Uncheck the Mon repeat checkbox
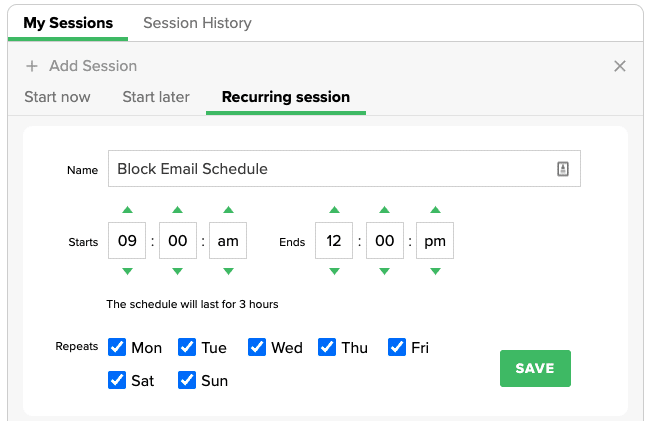This screenshot has width=645, height=421. click(117, 347)
